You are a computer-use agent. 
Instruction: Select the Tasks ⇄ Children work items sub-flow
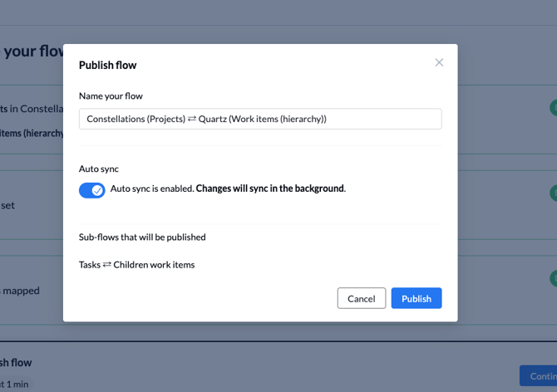pos(136,265)
